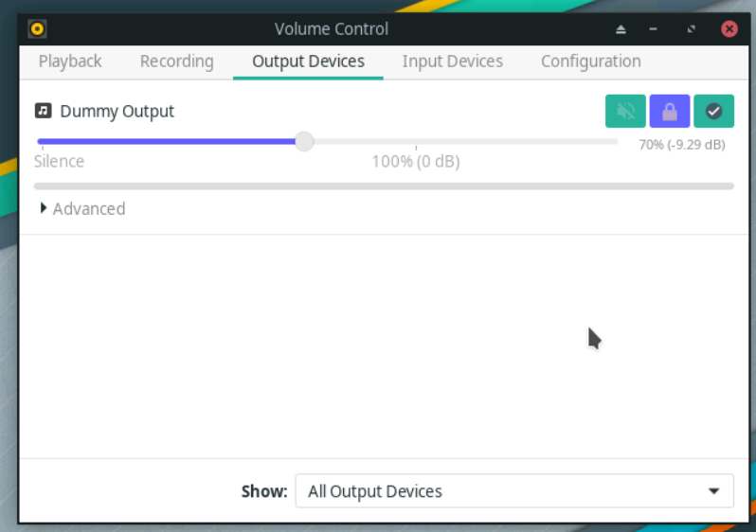
Task: Open the All Output Devices dropdown
Action: click(x=514, y=491)
